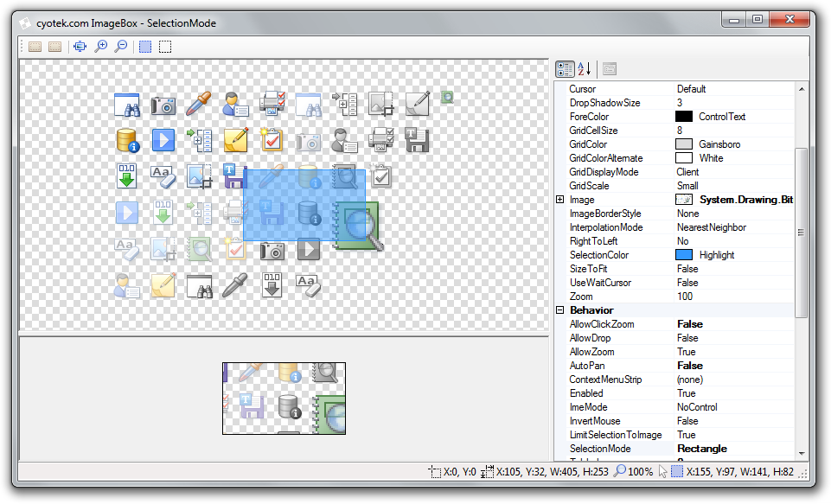831x504 pixels.
Task: Click the bitmap preview thumbnail in Image row
Action: (x=684, y=200)
